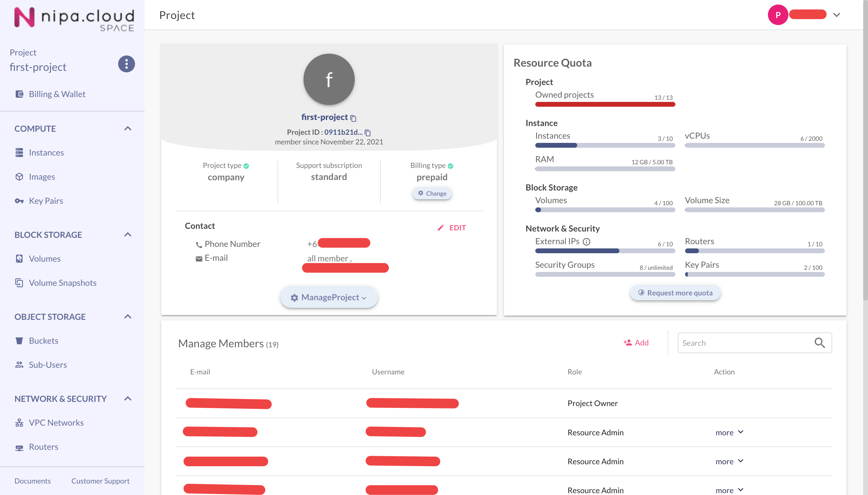
Task: Open the three-dot project options menu
Action: point(126,64)
